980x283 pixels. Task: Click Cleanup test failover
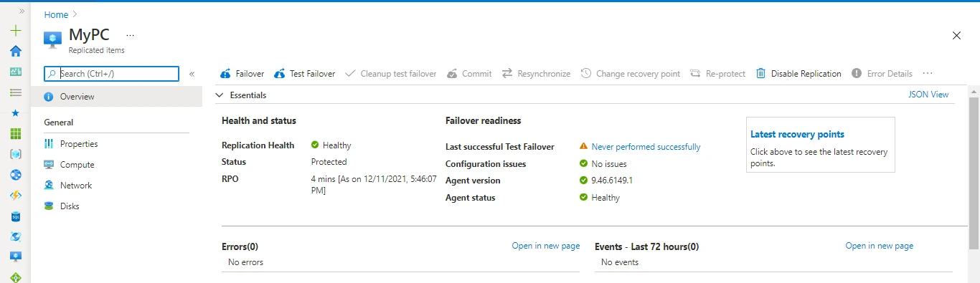pyautogui.click(x=390, y=74)
